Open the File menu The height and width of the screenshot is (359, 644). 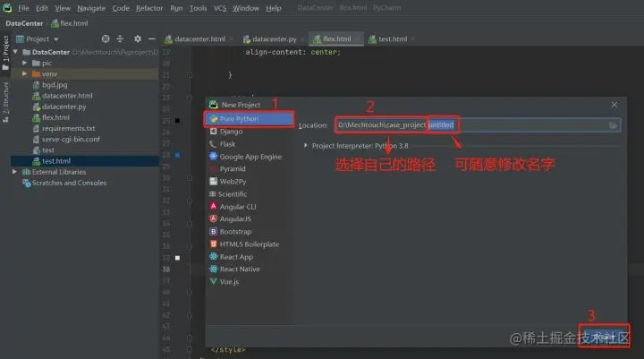pos(23,8)
